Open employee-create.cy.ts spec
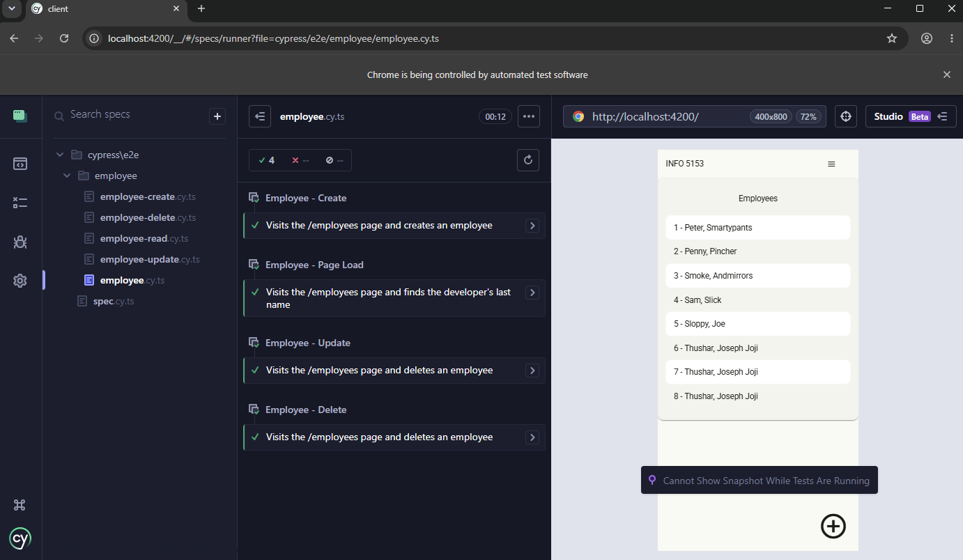This screenshot has width=963, height=560. click(148, 196)
